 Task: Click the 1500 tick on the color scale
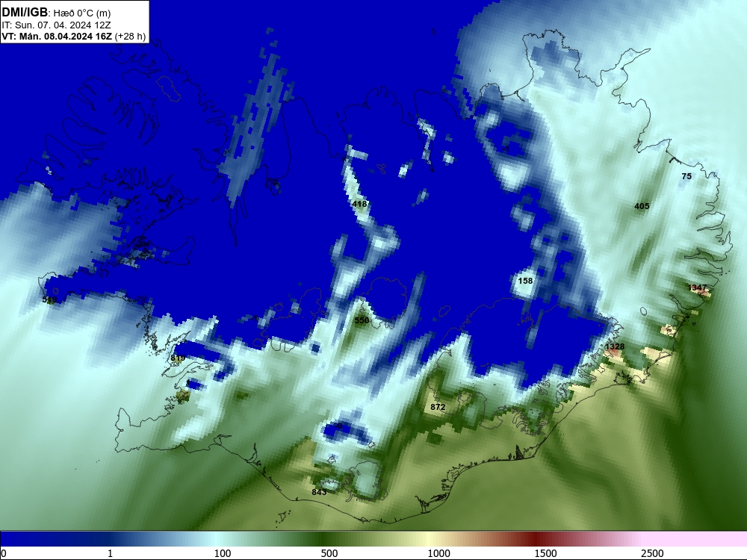click(x=545, y=553)
